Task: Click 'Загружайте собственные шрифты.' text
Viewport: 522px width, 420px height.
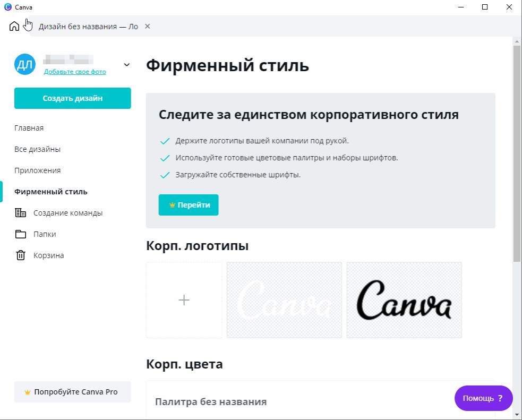Action: (238, 175)
